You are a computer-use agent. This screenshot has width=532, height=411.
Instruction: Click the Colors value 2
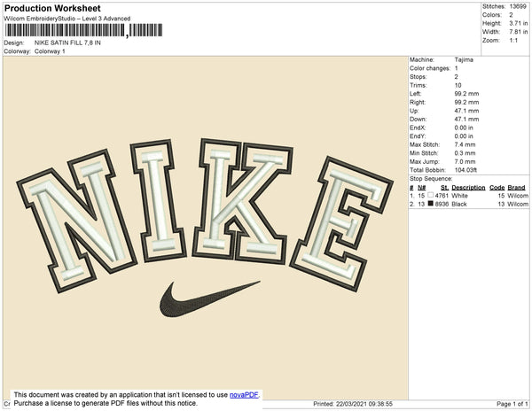511,15
